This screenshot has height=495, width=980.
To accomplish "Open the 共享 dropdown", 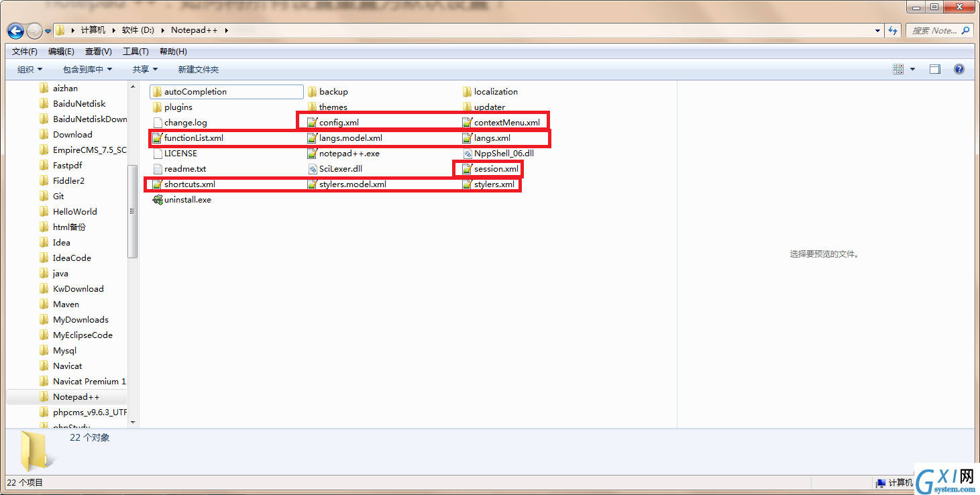I will [145, 69].
